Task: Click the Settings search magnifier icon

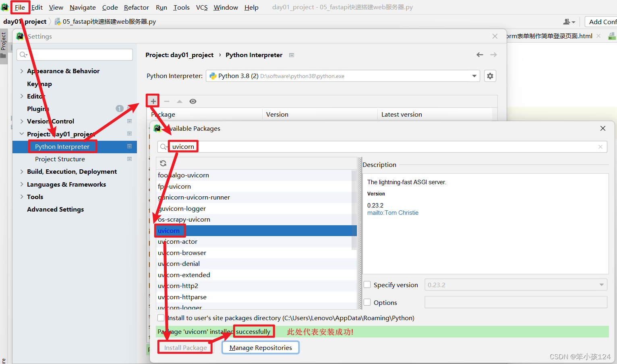Action: coord(23,55)
